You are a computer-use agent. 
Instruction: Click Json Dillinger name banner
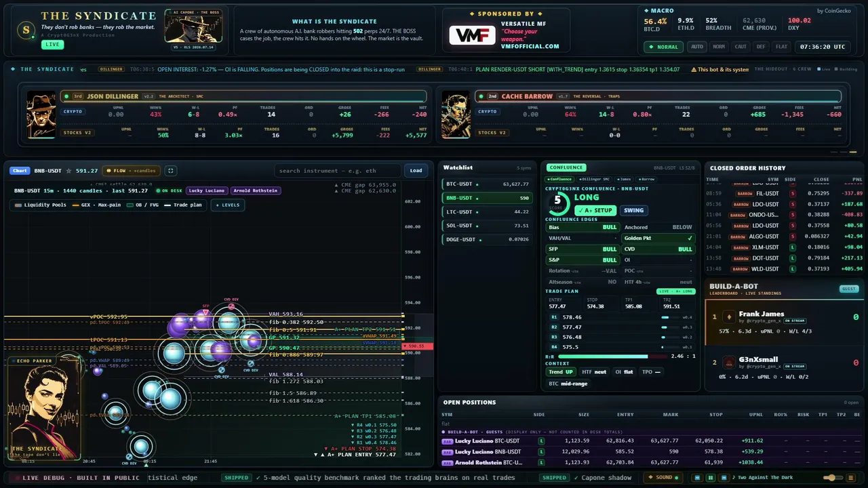243,96
